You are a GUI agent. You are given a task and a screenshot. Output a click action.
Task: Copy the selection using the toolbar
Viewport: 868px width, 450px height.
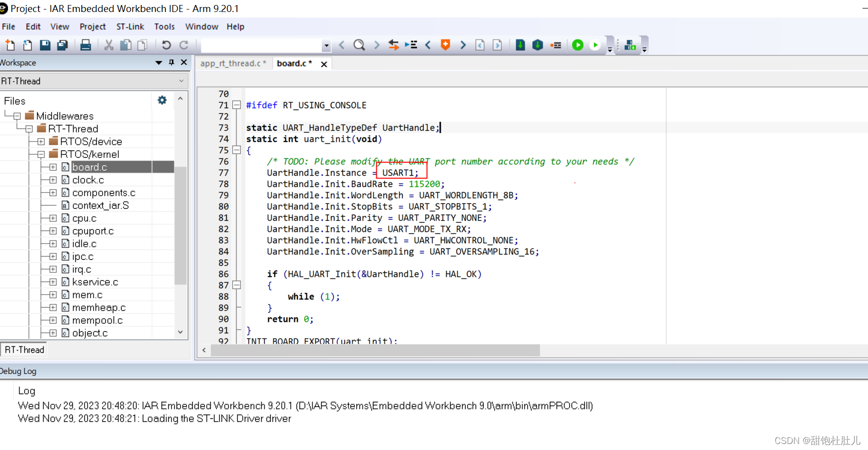coord(126,45)
